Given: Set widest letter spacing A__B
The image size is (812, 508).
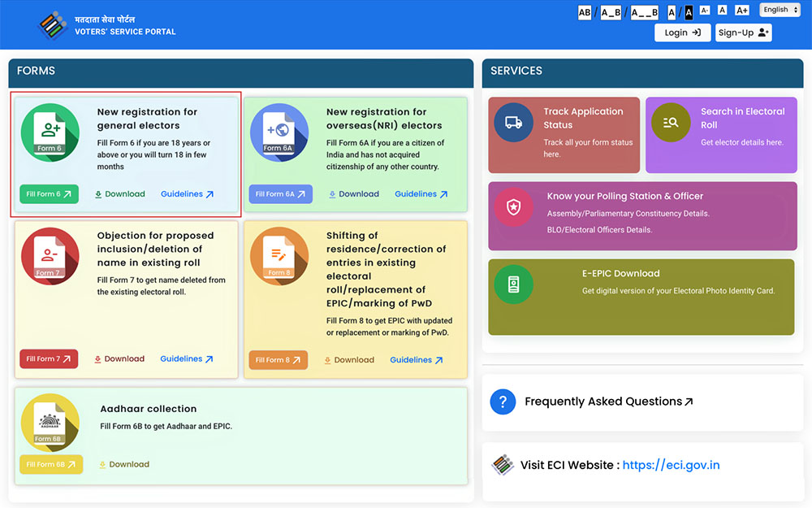Looking at the screenshot, I should [x=645, y=11].
